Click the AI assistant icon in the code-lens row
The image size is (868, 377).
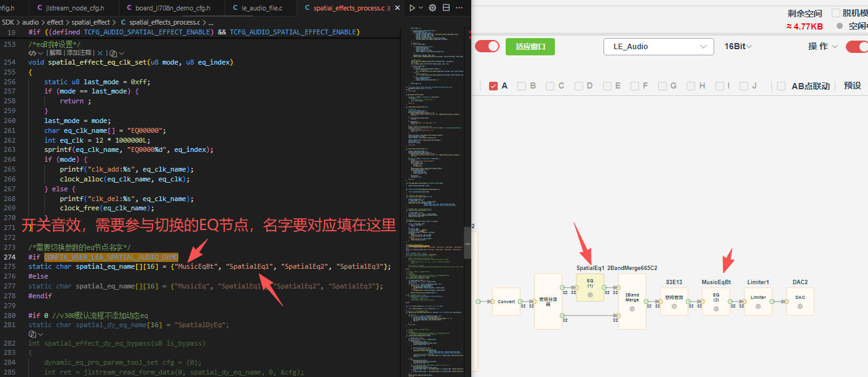113,54
